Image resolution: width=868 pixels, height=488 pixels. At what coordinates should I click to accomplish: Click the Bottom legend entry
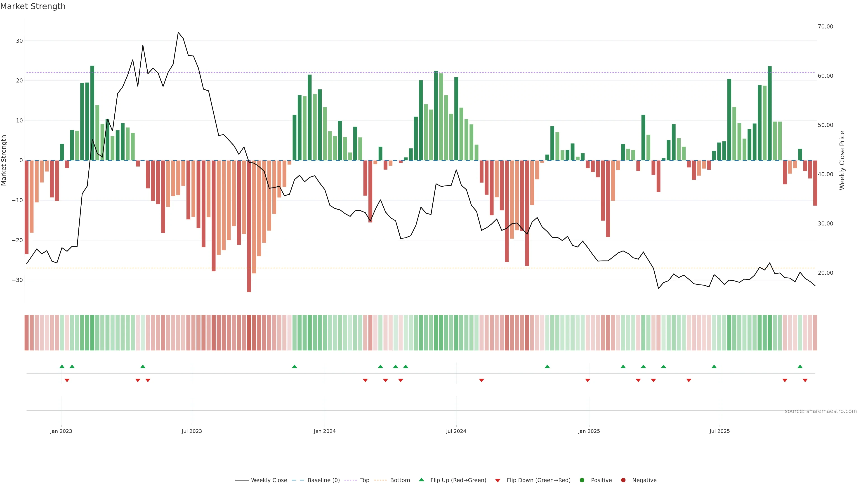(400, 480)
